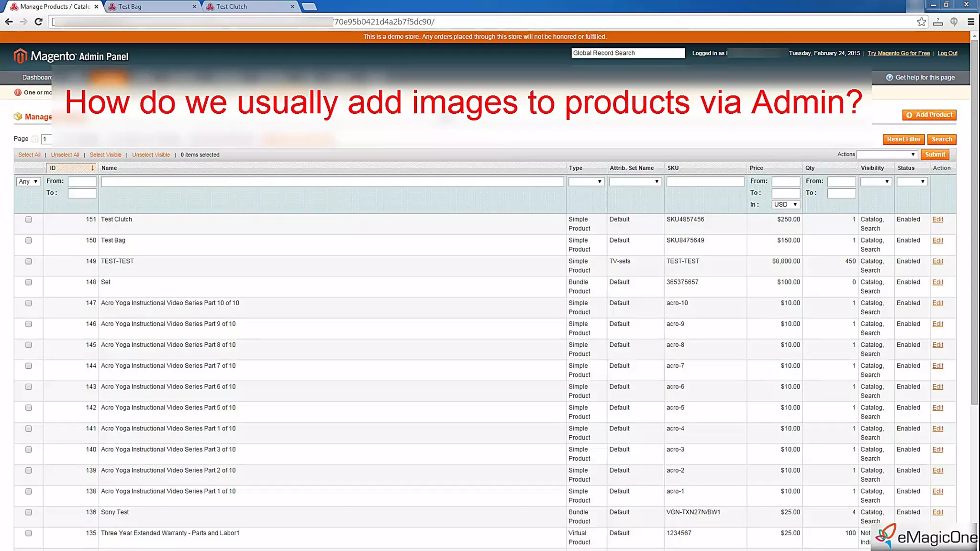Open the Type filter dropdown

tap(586, 182)
